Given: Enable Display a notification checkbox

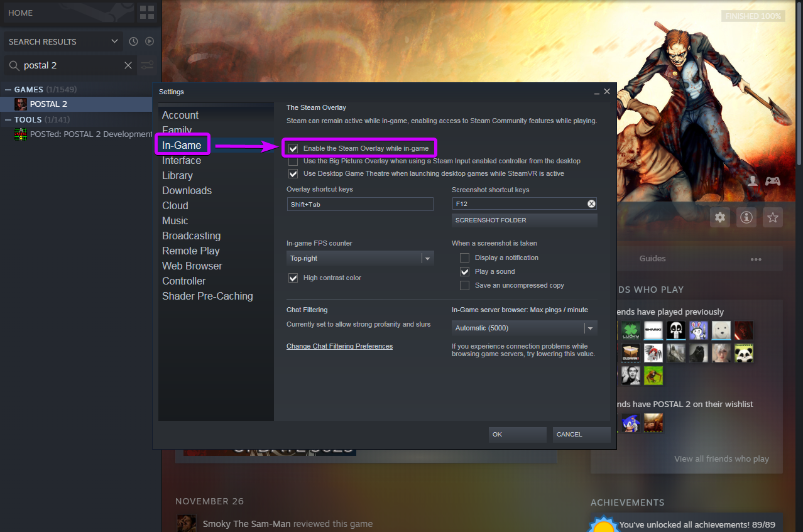Looking at the screenshot, I should [x=464, y=258].
